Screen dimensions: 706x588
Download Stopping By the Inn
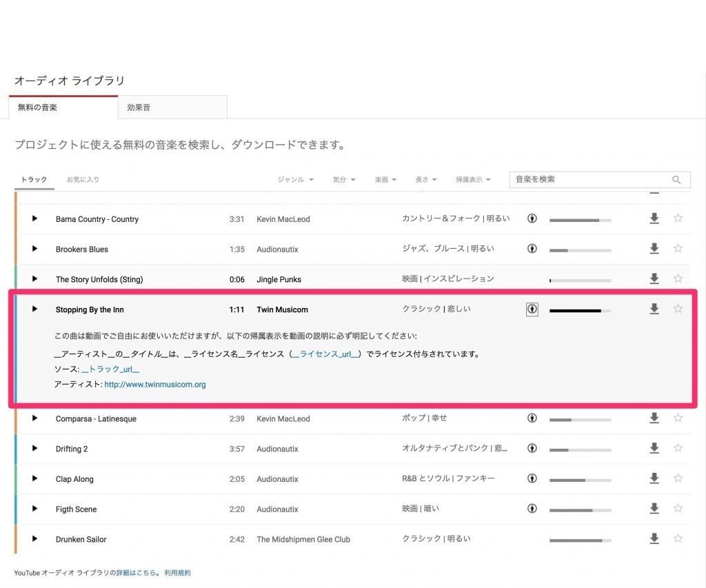pos(654,309)
